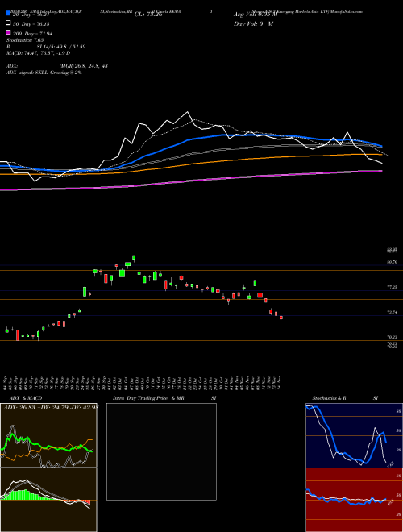The height and width of the screenshot is (532, 403).
Task: Click the blue 20 Day legend swatch
Action: (8, 14)
